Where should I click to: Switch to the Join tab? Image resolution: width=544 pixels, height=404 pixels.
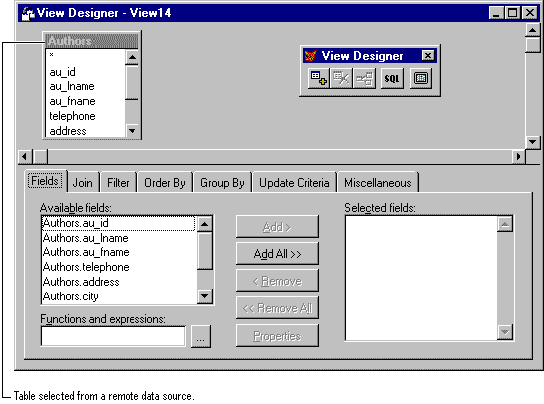coord(83,183)
